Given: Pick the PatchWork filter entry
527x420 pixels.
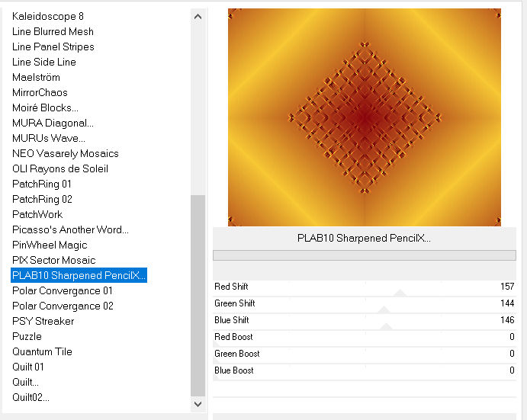Looking at the screenshot, I should (37, 214).
